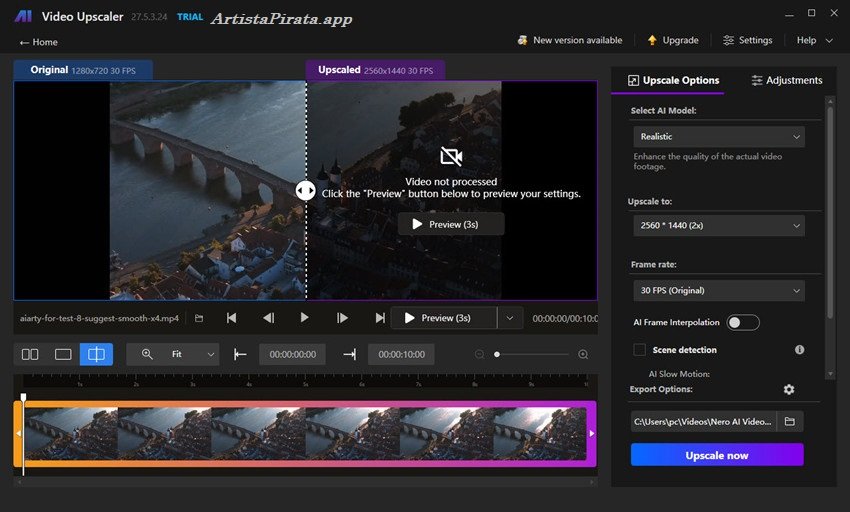The width and height of the screenshot is (850, 512).
Task: Open Settings from the top bar
Action: (x=748, y=40)
